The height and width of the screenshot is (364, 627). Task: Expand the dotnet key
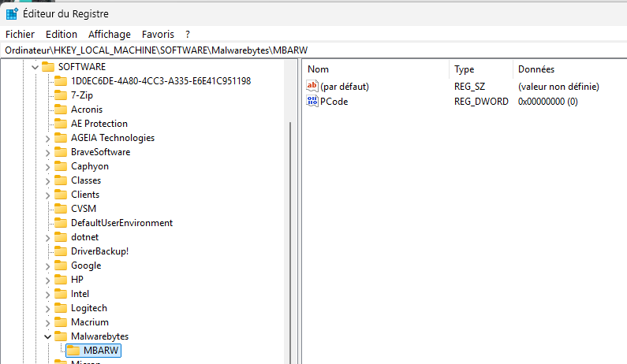[x=47, y=238]
